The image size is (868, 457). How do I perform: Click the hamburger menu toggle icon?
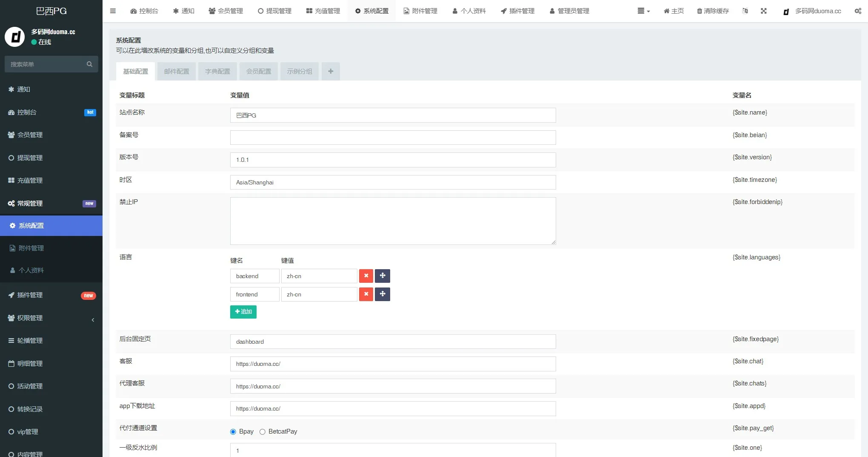pos(113,11)
